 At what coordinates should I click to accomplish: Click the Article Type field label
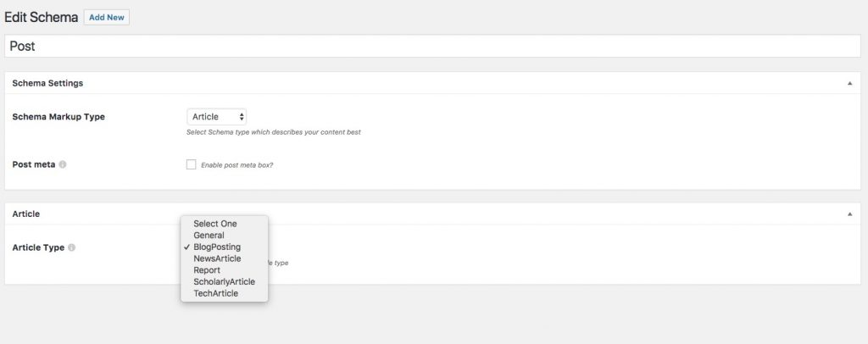38,247
